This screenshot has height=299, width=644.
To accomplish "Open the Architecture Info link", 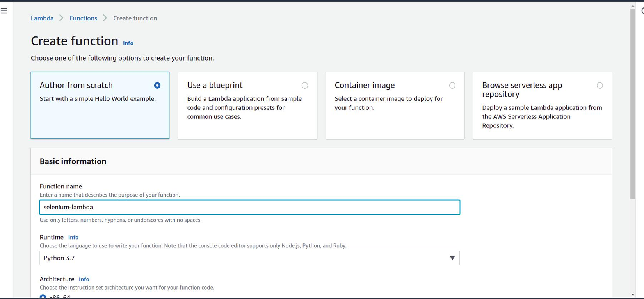I will coord(84,279).
